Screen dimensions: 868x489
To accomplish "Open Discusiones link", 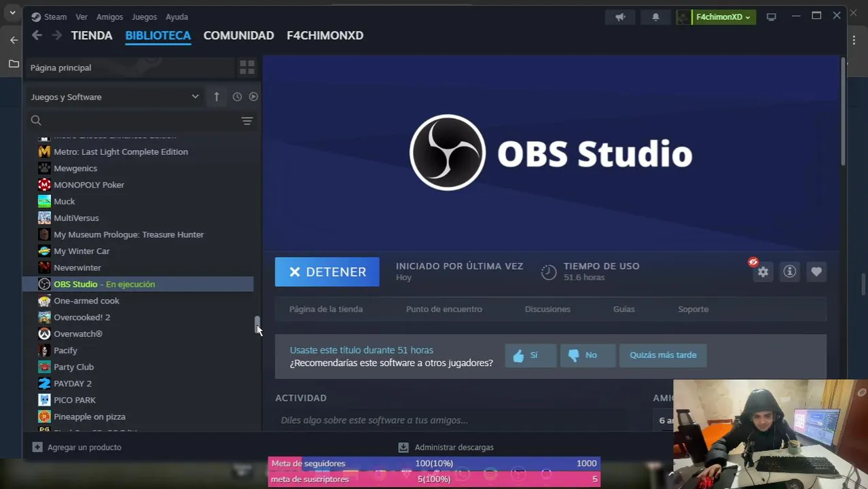I will [547, 309].
